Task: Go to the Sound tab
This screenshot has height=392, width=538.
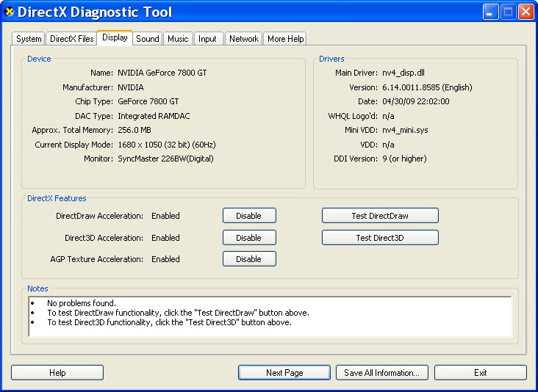Action: coord(148,39)
